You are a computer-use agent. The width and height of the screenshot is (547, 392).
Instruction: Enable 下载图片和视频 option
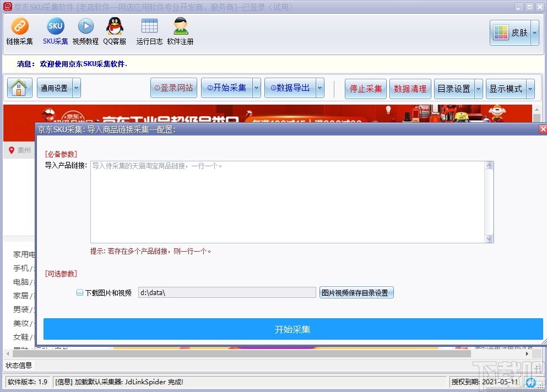80,292
